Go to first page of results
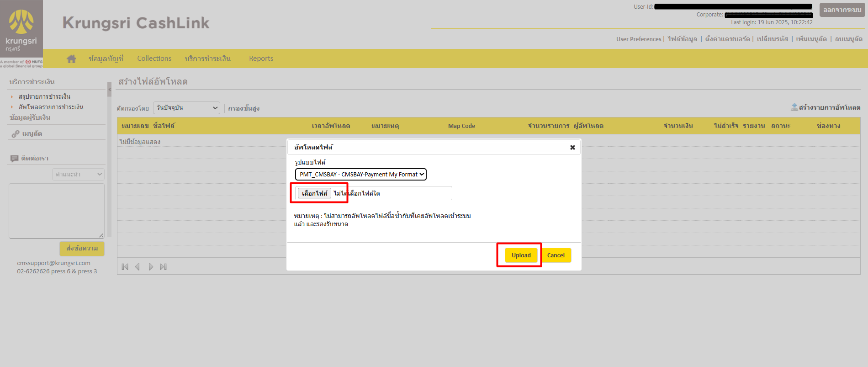Viewport: 868px width, 367px height. click(x=125, y=267)
